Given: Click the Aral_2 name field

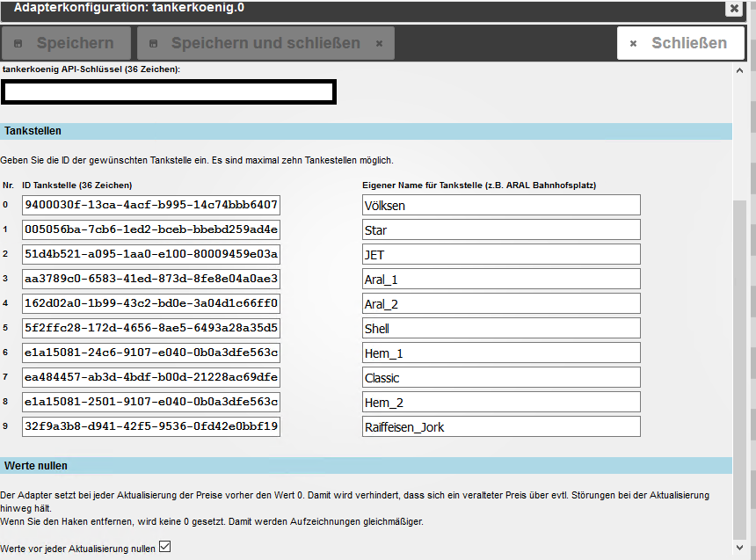Looking at the screenshot, I should point(501,303).
